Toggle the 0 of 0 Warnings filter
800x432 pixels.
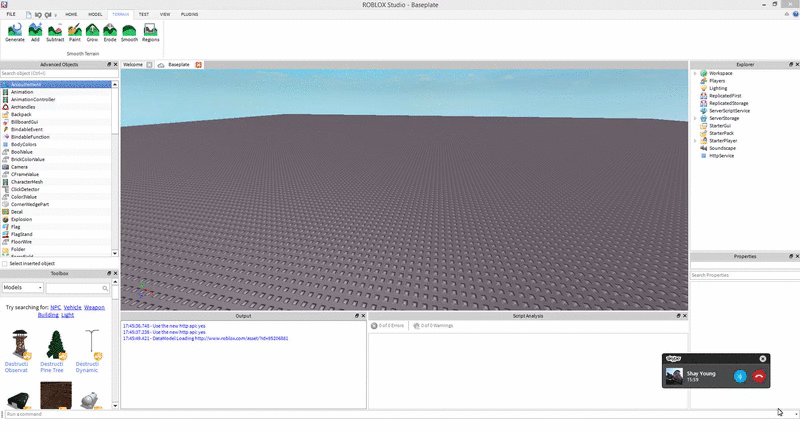tap(433, 325)
